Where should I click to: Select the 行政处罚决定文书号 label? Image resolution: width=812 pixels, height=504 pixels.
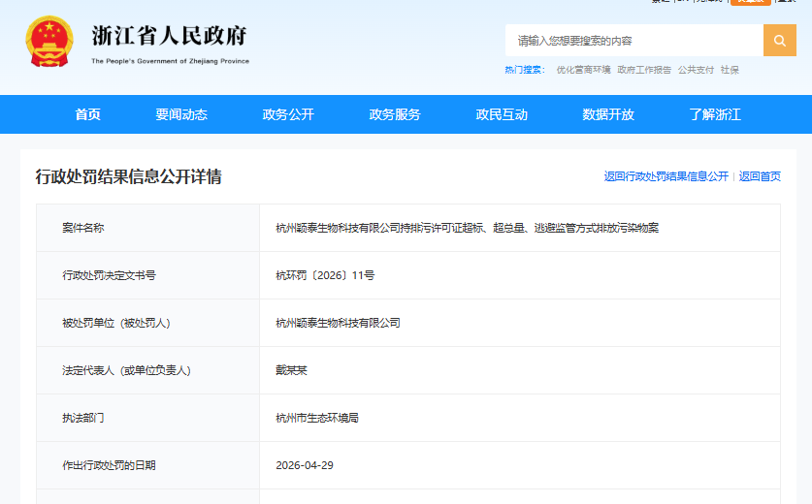pos(109,275)
